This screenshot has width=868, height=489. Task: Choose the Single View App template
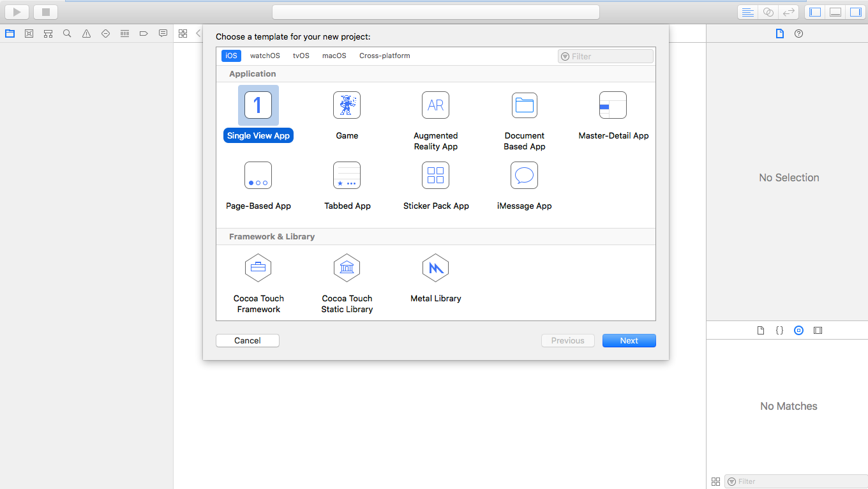click(x=258, y=114)
